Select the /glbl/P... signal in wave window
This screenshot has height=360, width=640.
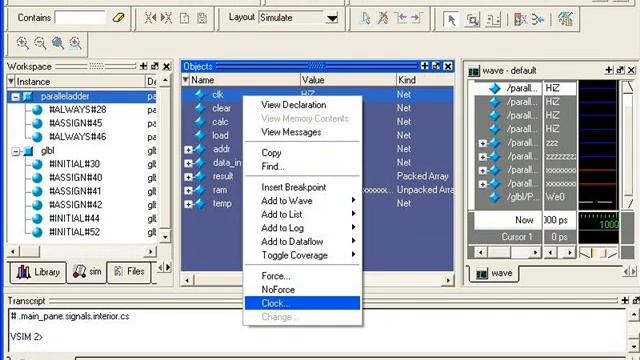[523, 197]
